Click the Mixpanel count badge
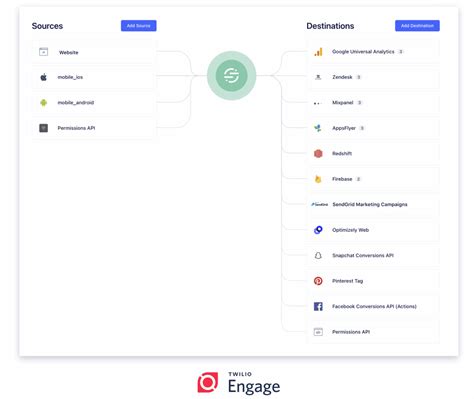The width and height of the screenshot is (474, 399). click(359, 102)
